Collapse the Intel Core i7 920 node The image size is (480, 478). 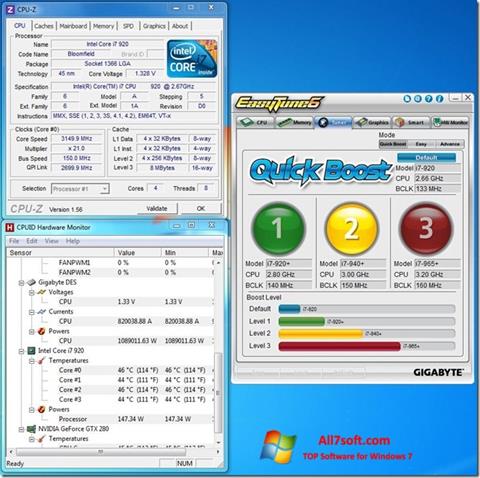click(x=21, y=351)
